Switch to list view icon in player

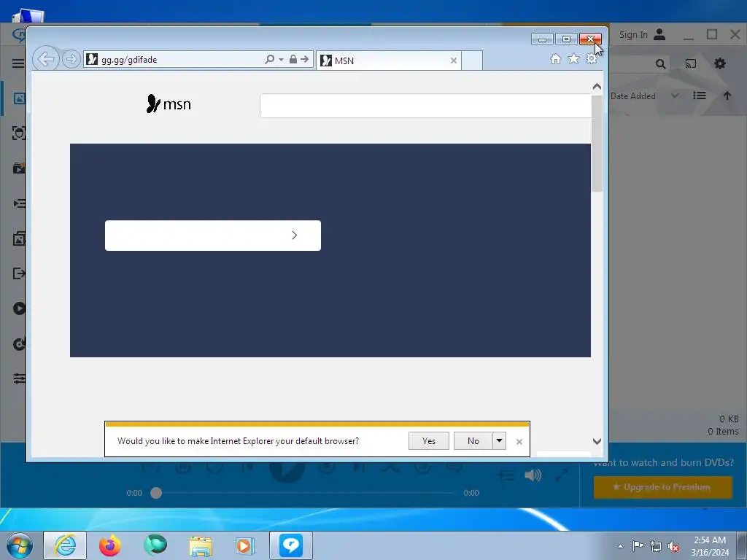(x=700, y=96)
